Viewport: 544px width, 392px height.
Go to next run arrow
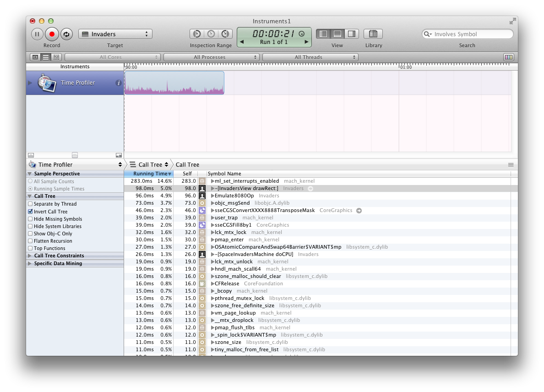pos(306,42)
